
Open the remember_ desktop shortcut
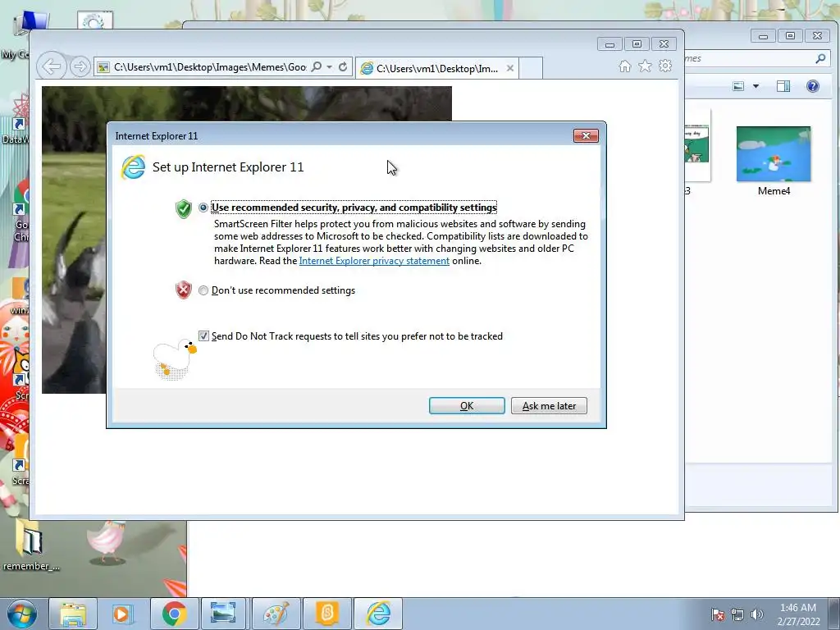click(x=30, y=545)
